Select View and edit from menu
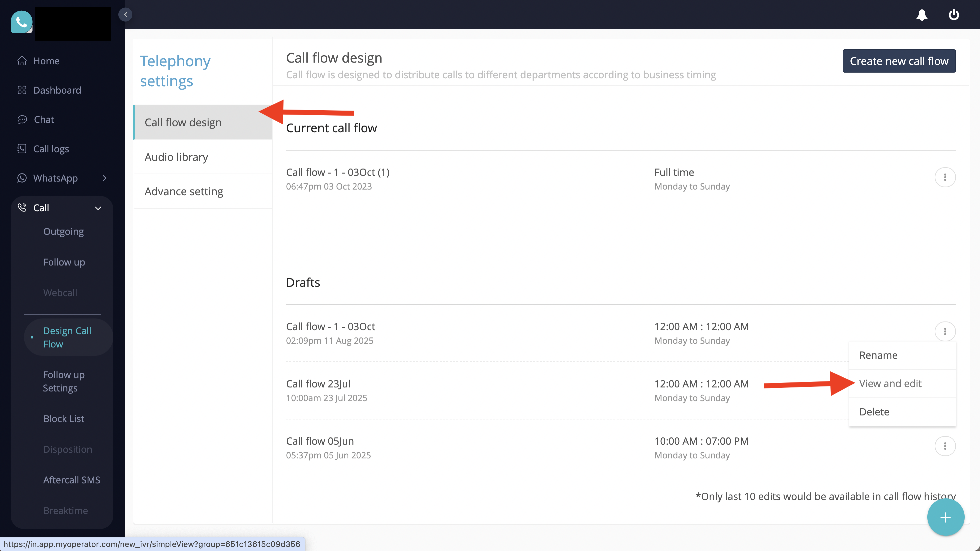The height and width of the screenshot is (551, 980). (890, 383)
